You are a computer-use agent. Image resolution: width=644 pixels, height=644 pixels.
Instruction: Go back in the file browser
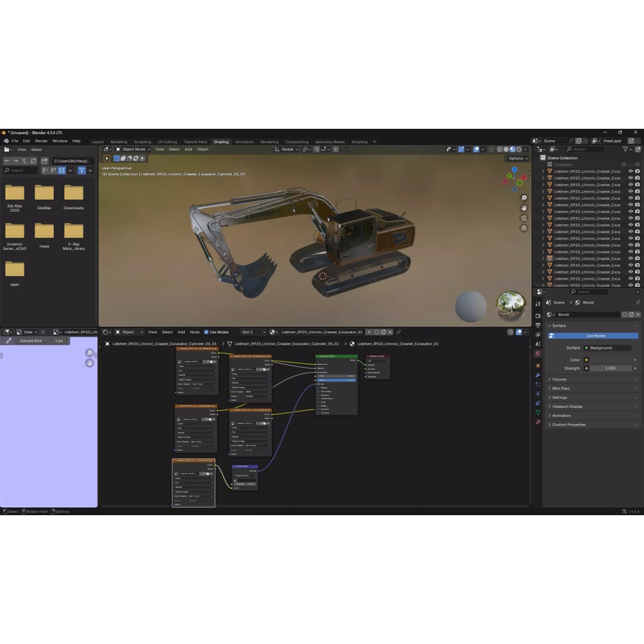click(7, 161)
